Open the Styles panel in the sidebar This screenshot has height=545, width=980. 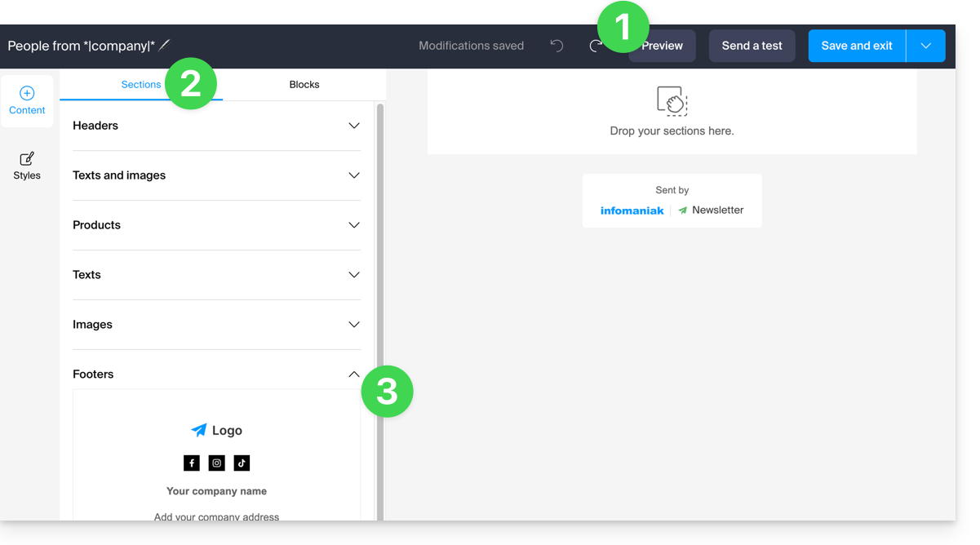tap(27, 166)
